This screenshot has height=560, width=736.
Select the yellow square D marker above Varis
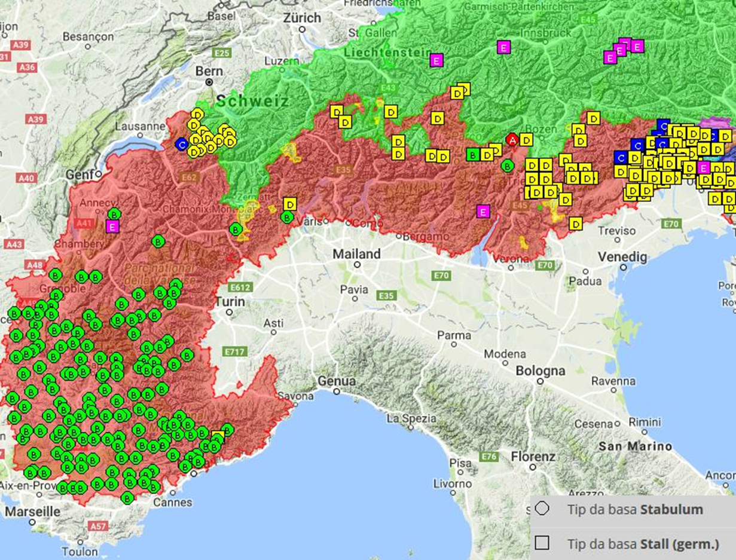tap(290, 204)
